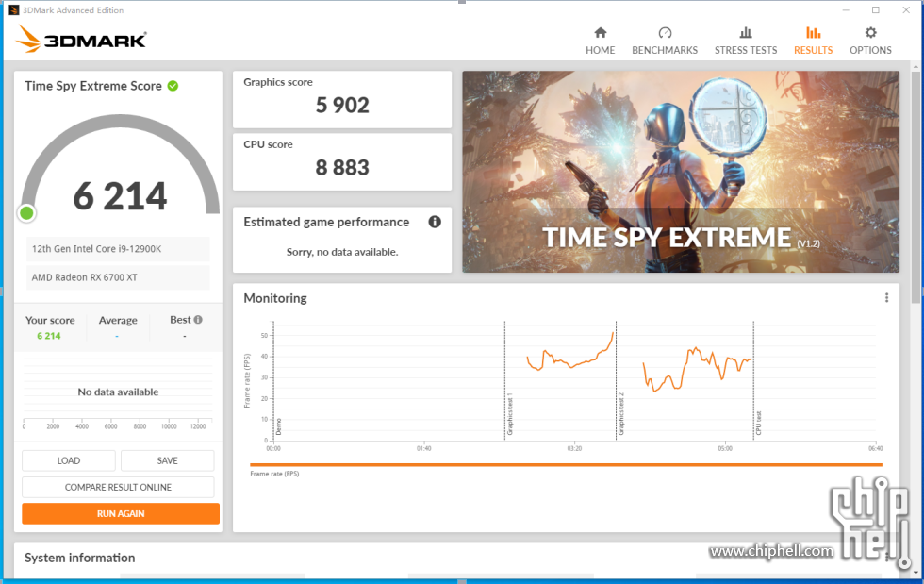Click the 3DMark title bar app icon
This screenshot has width=924, height=584.
pyautogui.click(x=14, y=10)
